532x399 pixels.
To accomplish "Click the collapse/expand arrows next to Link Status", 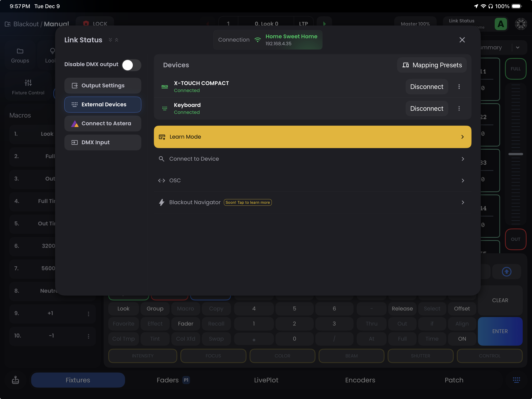I will pos(113,40).
